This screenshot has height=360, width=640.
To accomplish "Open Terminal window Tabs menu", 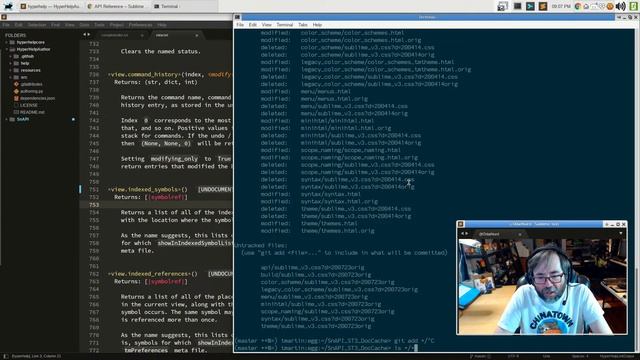I will point(303,25).
